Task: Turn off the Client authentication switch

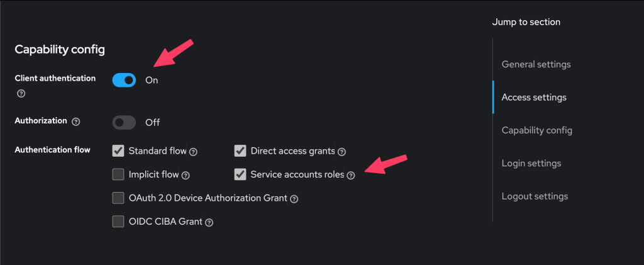Action: (x=125, y=80)
